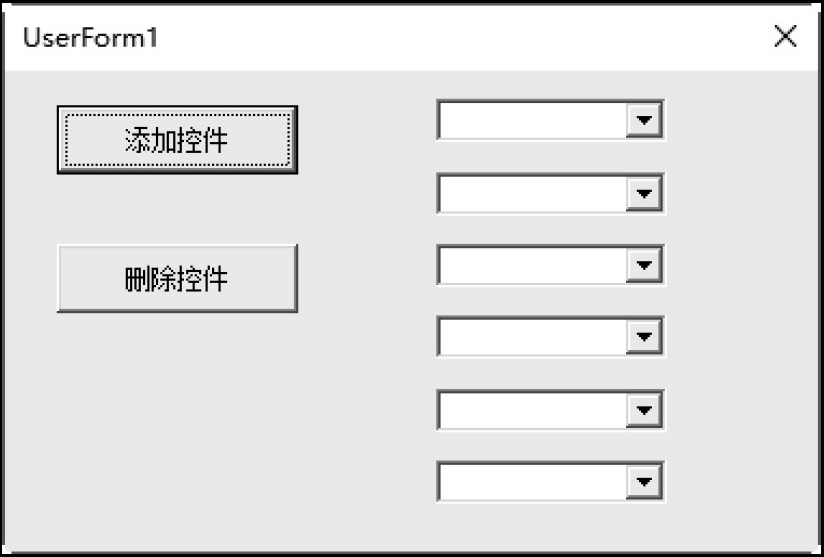Viewport: 824px width, 557px height.
Task: Focus the bottom combo box text field
Action: click(532, 482)
